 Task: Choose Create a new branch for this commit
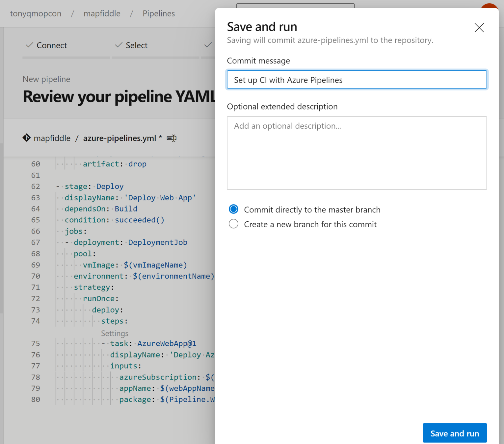click(x=234, y=224)
